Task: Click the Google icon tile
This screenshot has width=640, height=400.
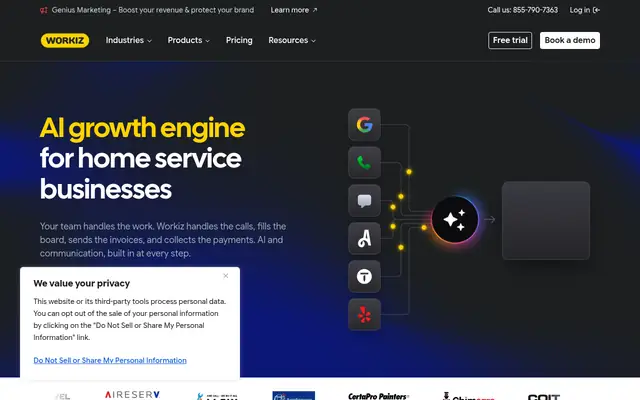Action: pos(364,124)
